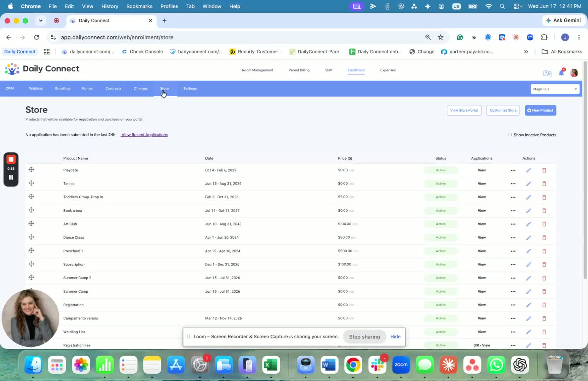Go to the Waitlists tab

(x=36, y=88)
